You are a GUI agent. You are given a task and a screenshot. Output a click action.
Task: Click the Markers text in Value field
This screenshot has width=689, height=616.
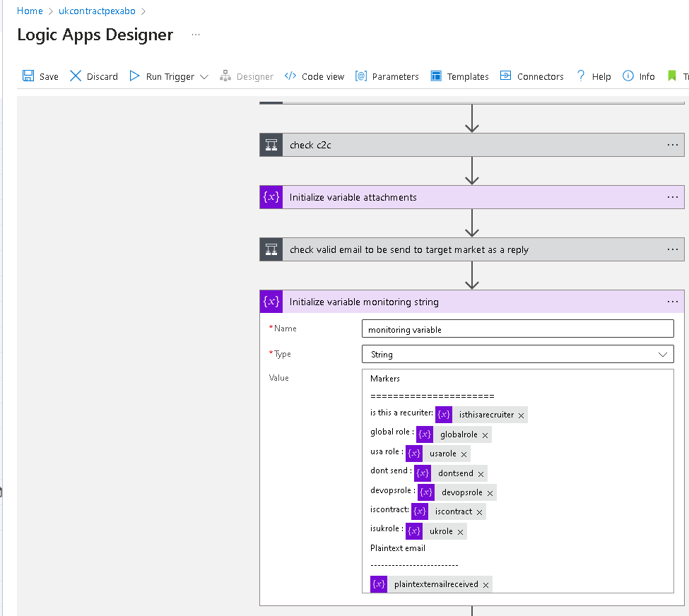(385, 379)
